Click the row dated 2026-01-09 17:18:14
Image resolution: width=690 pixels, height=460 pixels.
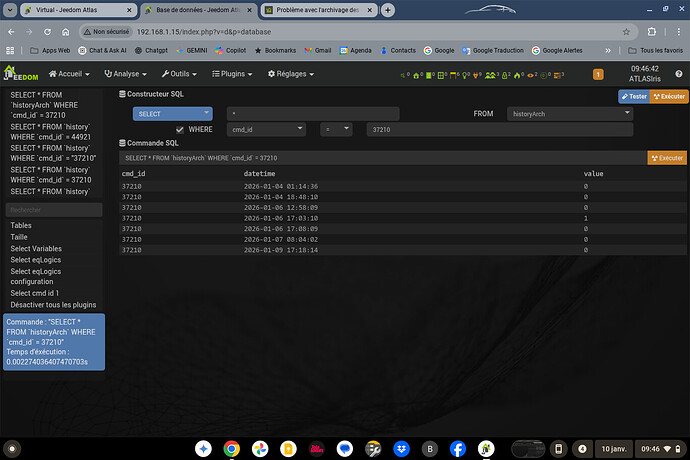pyautogui.click(x=403, y=250)
